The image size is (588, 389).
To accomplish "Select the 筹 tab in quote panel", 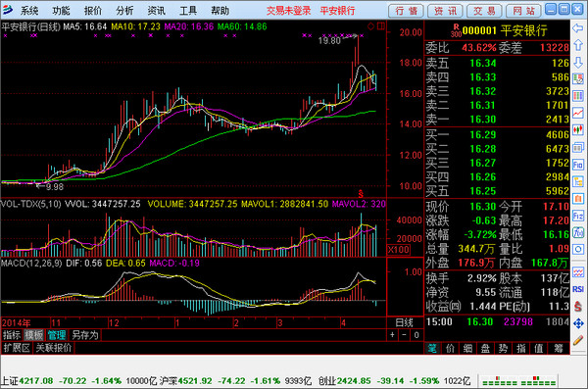I will click(x=559, y=349).
